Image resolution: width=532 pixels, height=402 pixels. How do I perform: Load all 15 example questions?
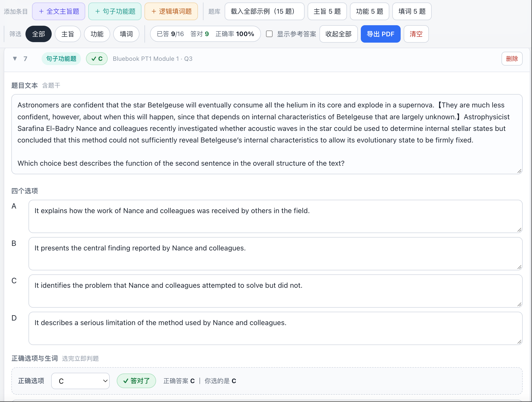(264, 11)
